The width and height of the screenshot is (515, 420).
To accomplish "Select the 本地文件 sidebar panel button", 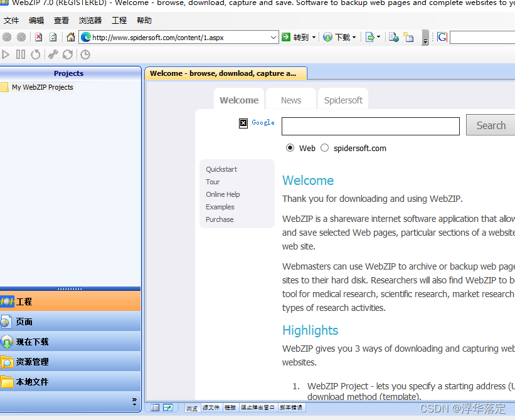I will [x=70, y=381].
